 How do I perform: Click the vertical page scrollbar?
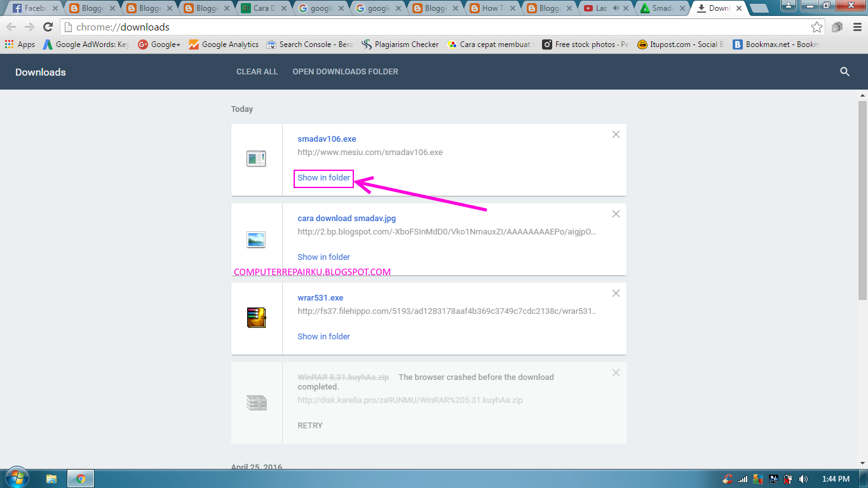[862, 280]
